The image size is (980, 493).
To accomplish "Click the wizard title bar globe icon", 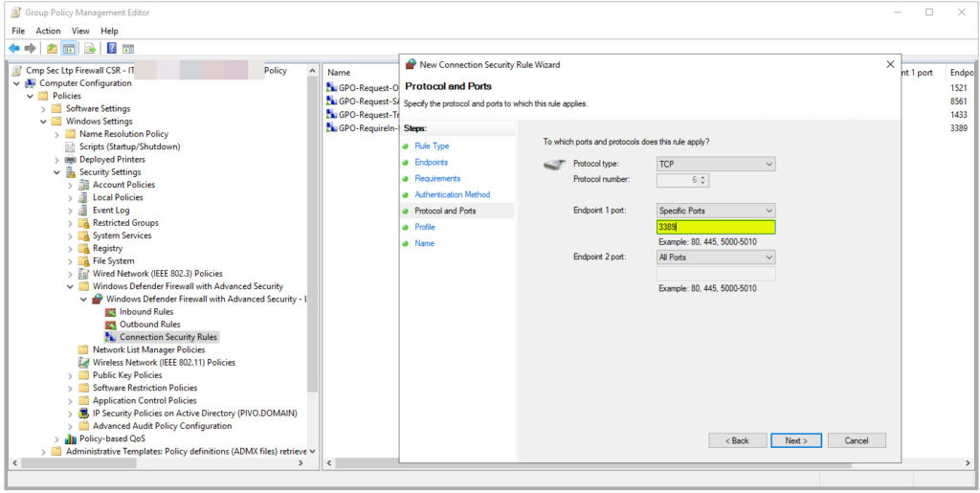I will click(x=411, y=64).
